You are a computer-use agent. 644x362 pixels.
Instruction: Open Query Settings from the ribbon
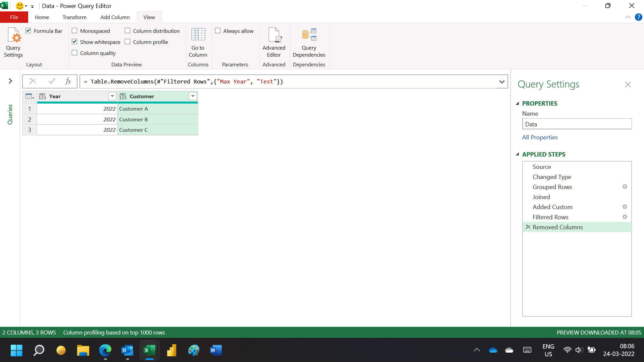click(13, 42)
